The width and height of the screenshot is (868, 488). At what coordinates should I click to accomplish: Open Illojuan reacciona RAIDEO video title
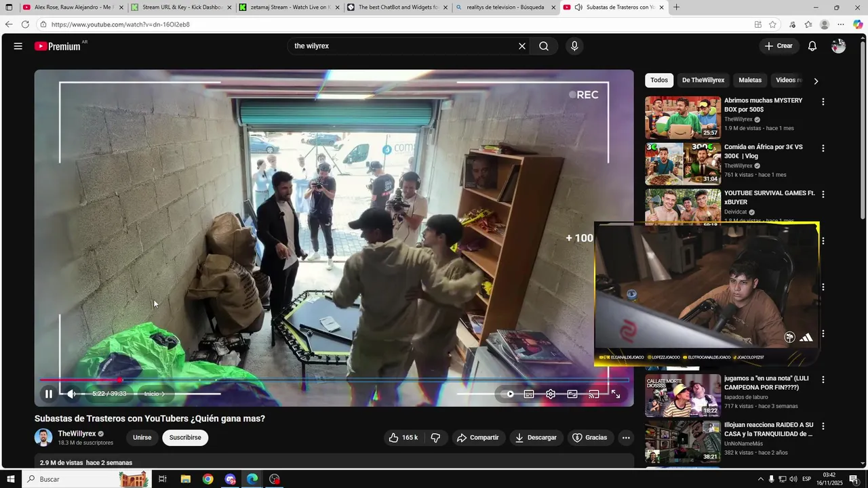point(768,429)
